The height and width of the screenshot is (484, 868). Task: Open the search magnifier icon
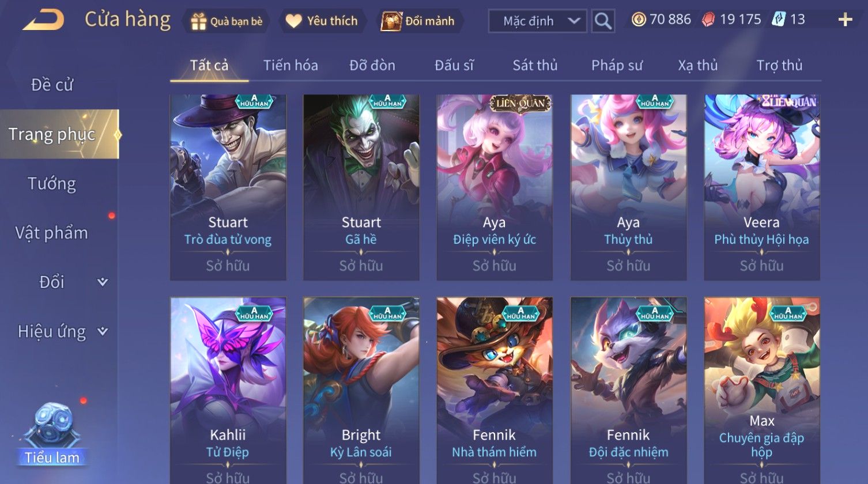point(603,21)
